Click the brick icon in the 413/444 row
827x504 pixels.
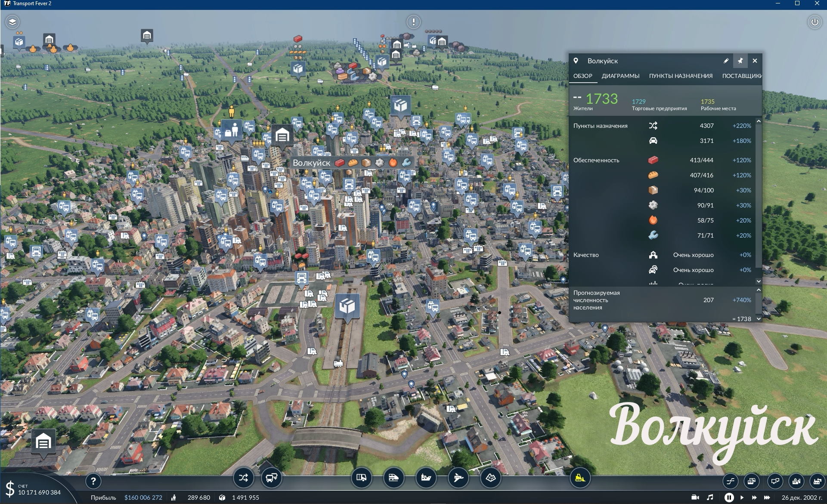[x=653, y=160]
